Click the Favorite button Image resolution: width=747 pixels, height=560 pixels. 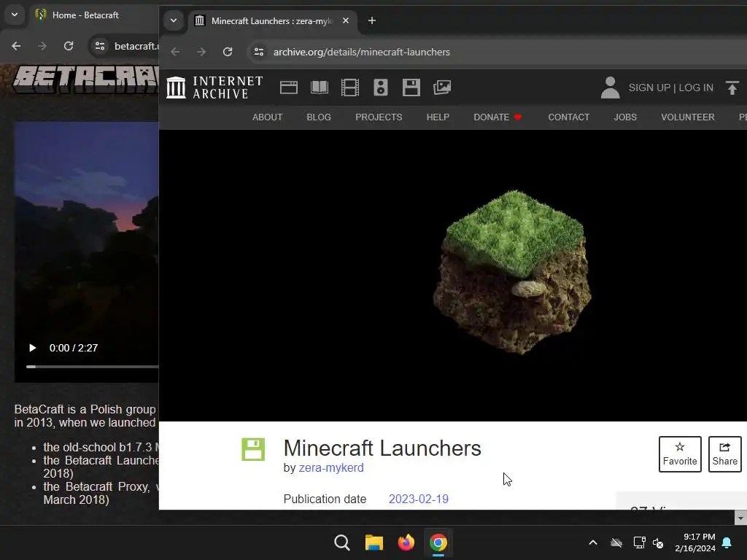point(680,454)
